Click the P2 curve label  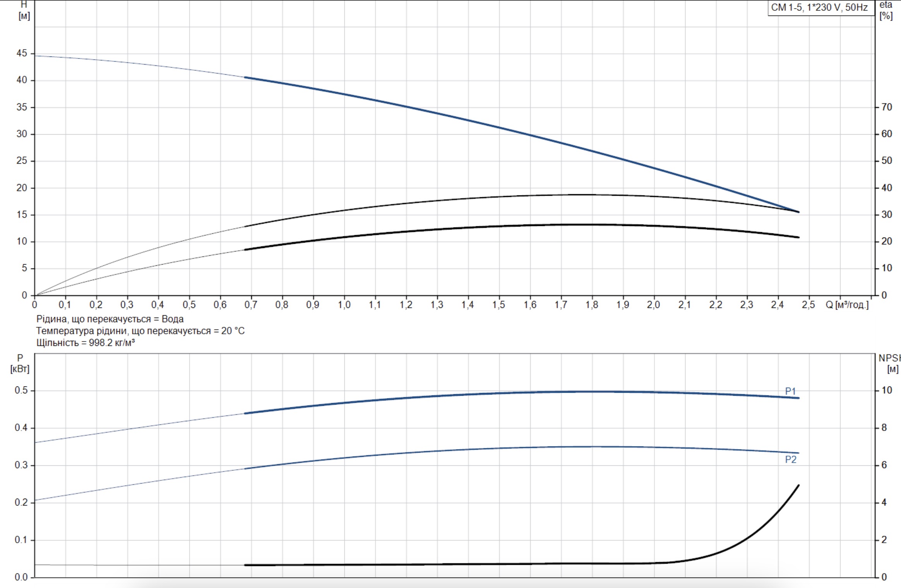point(791,460)
